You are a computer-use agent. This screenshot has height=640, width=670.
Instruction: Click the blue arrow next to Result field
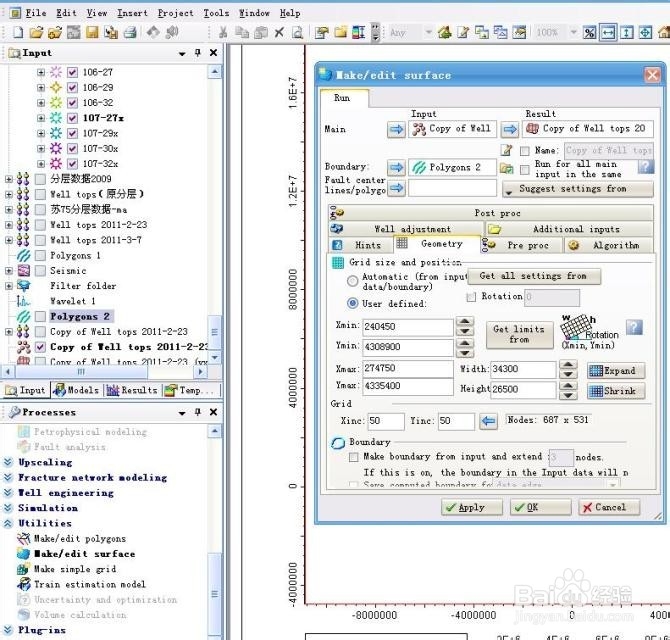pyautogui.click(x=510, y=129)
